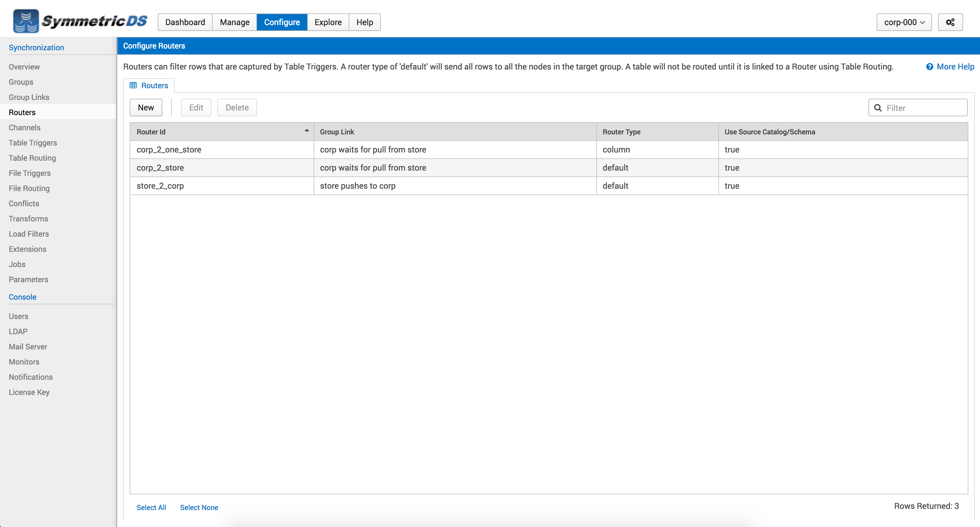
Task: Open the gears settings icon
Action: point(950,22)
